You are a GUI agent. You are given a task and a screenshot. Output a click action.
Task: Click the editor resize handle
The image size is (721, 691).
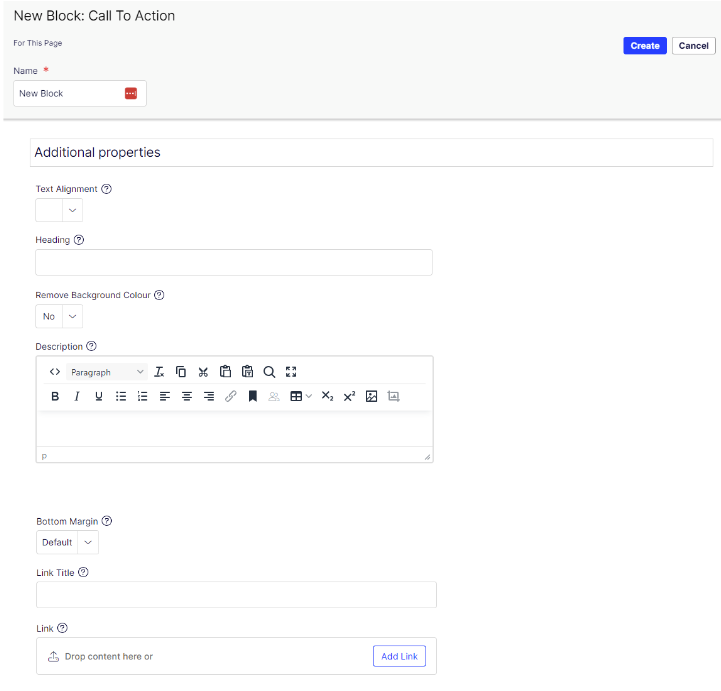tap(427, 457)
